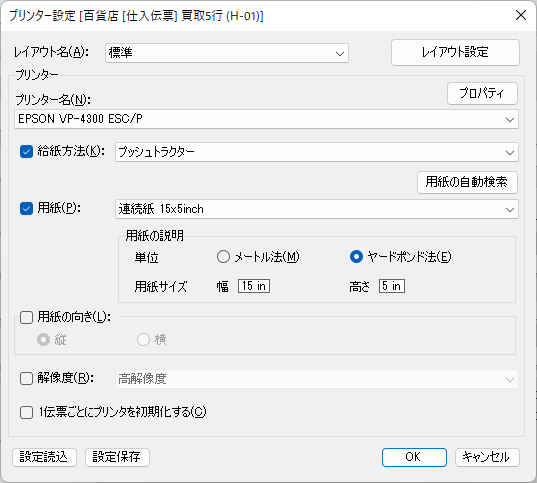
Task: Open printer プロパティ button
Action: [482, 93]
